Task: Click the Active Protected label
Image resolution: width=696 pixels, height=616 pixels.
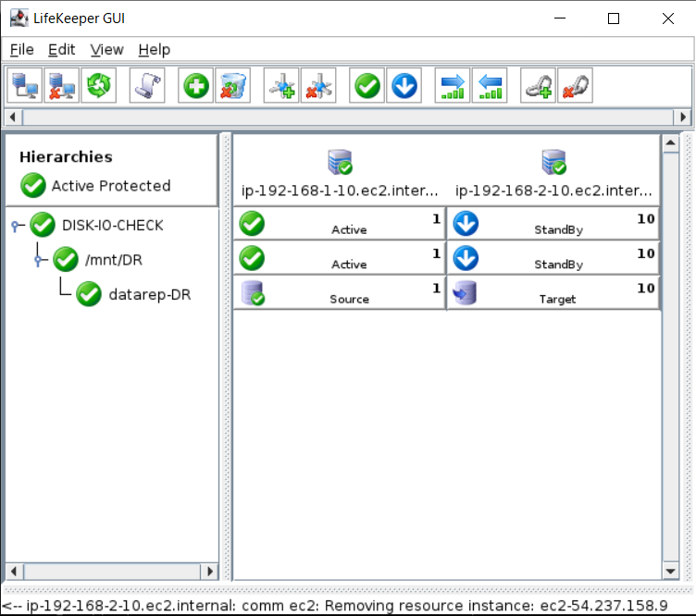Action: (111, 186)
